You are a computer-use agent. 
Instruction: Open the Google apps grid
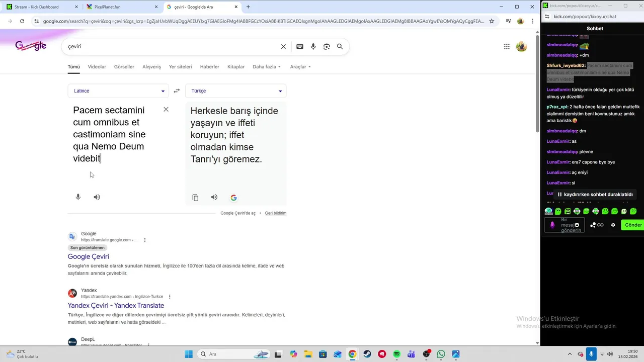[507, 47]
